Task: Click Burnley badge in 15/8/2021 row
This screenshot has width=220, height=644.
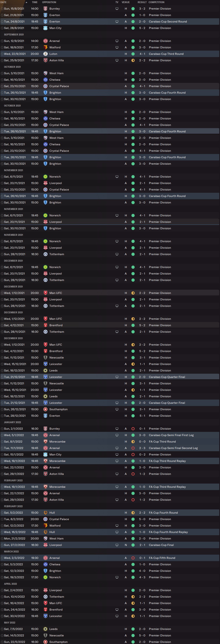Action: (x=45, y=8)
